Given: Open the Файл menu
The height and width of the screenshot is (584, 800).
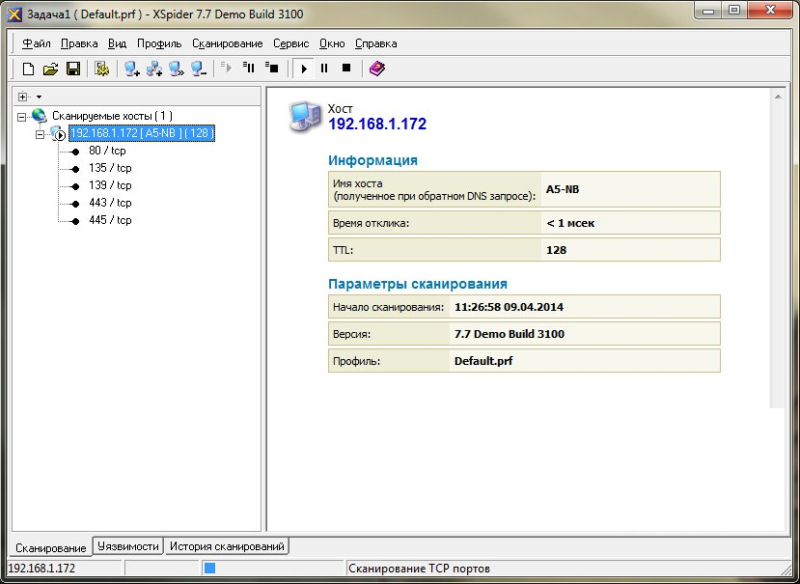Looking at the screenshot, I should tap(36, 44).
